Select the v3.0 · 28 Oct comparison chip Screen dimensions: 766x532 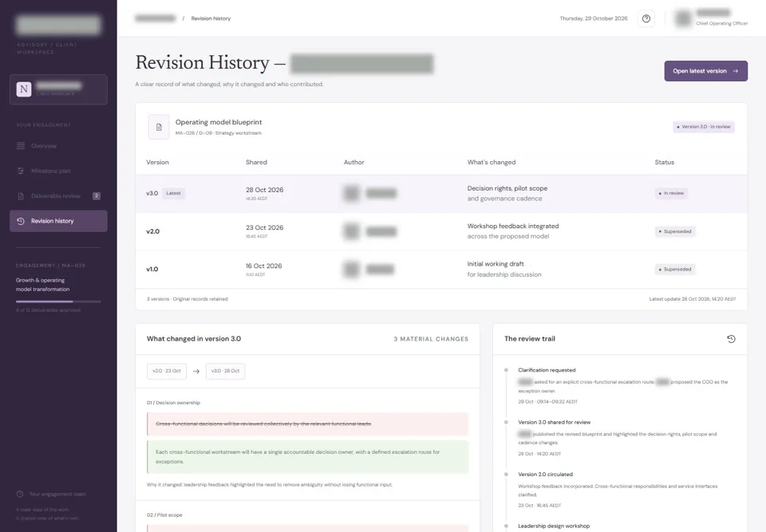coord(225,371)
